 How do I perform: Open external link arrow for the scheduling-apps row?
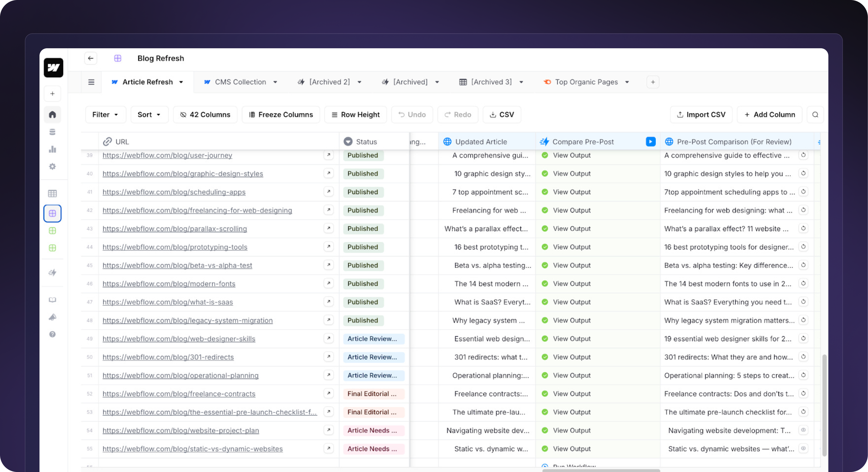pyautogui.click(x=329, y=191)
